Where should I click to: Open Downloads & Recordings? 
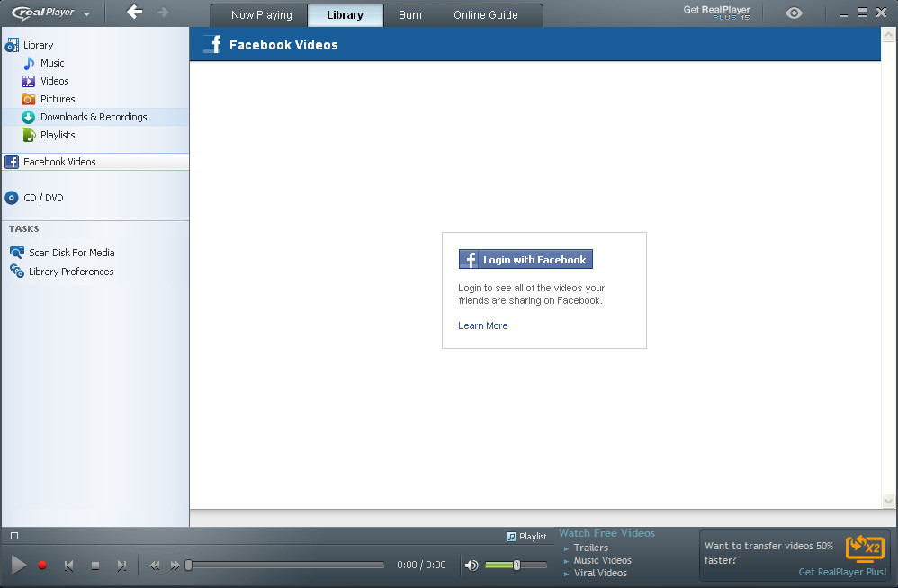click(95, 117)
